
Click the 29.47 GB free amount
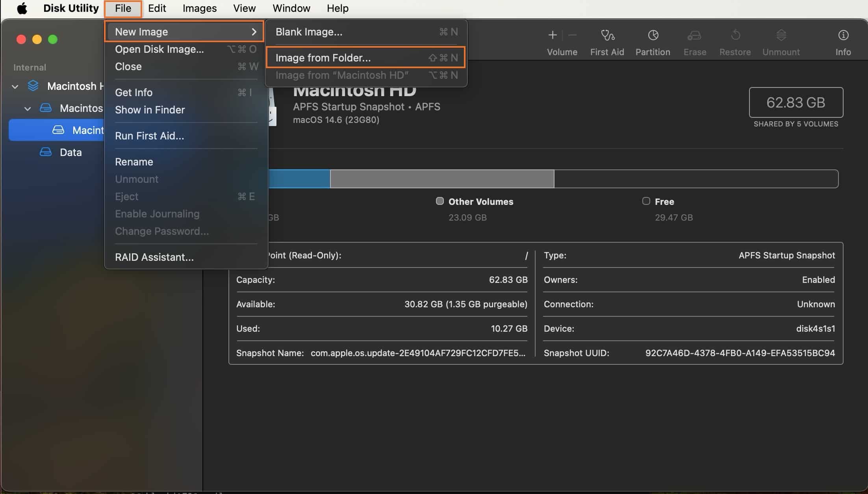(x=674, y=217)
